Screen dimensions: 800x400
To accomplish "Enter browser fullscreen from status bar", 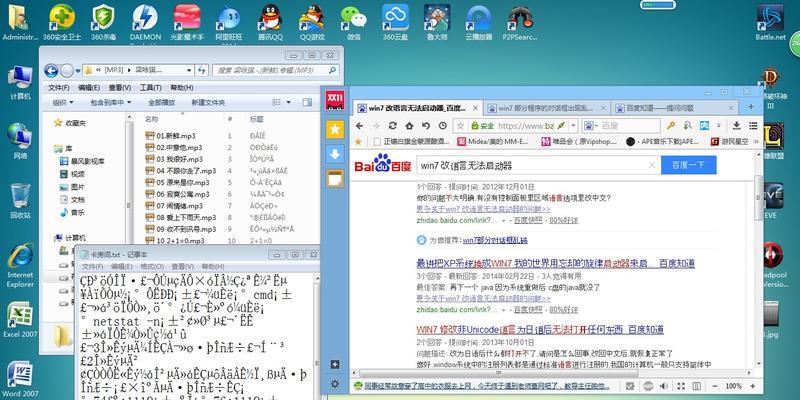I will click(x=681, y=386).
